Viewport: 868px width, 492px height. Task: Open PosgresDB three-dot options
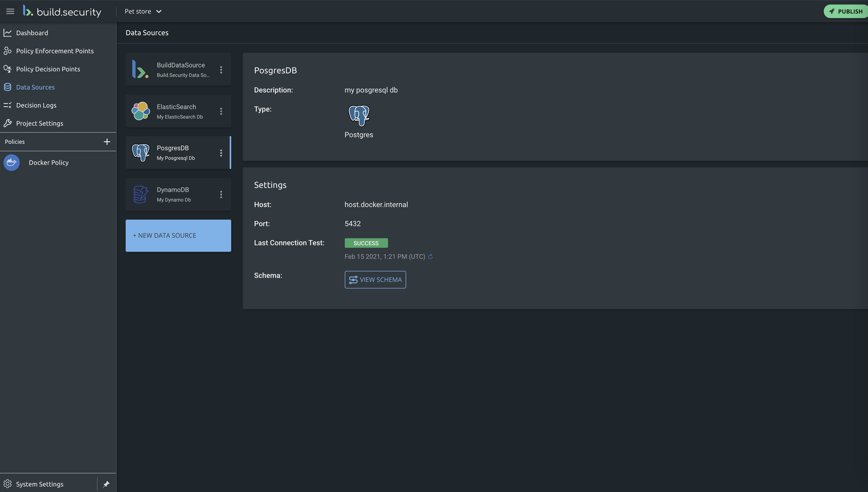221,153
